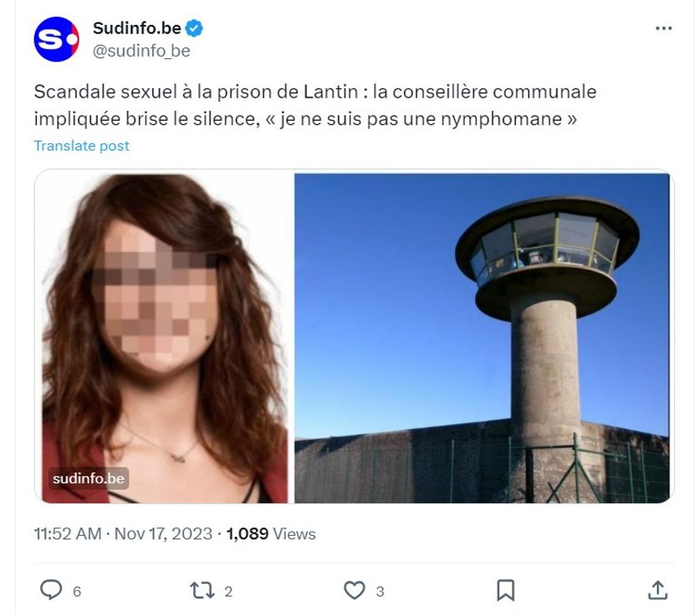Screen dimensions: 700x615
Task: Click the 11:52 AM Nov 17, 2023 timestamp
Action: point(122,534)
